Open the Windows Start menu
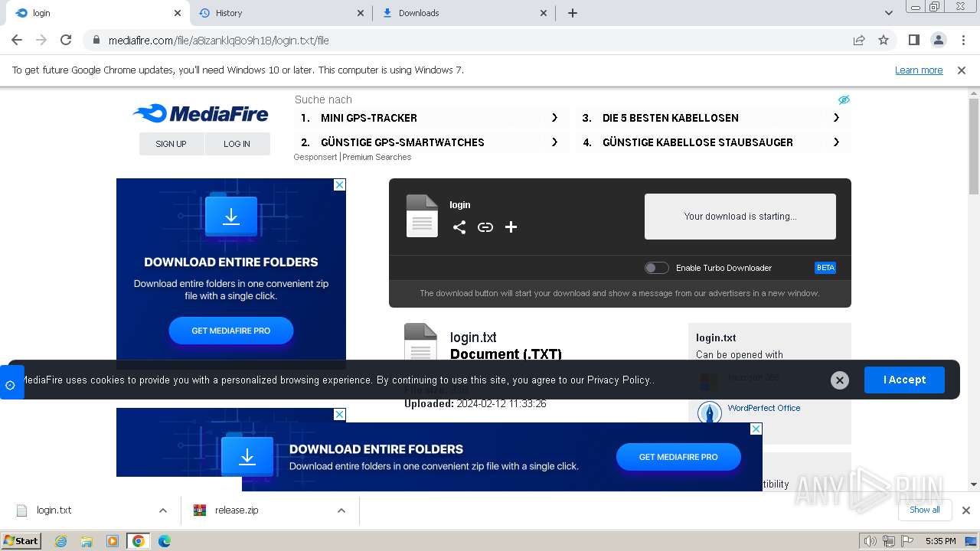The image size is (980, 551). (x=21, y=541)
